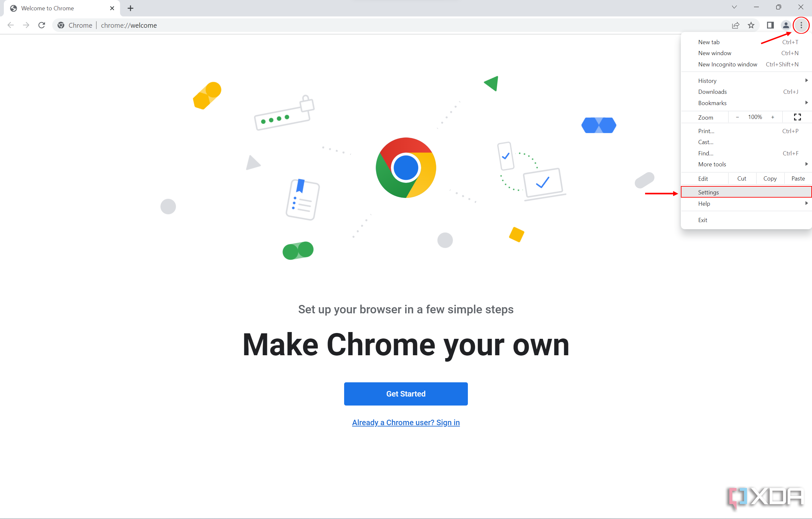Expand the More tools submenu
812x519 pixels.
[746, 164]
